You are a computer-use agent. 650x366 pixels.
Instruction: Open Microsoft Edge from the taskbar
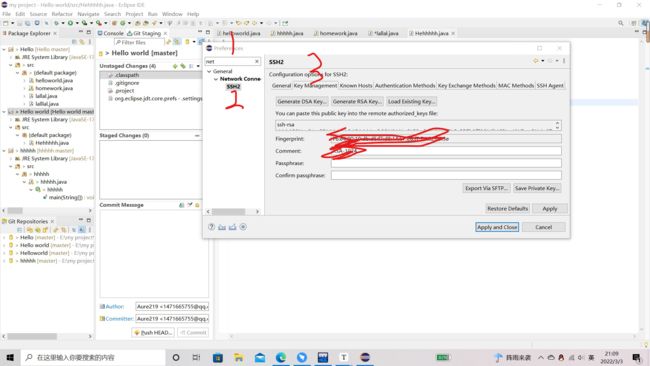coord(281,357)
